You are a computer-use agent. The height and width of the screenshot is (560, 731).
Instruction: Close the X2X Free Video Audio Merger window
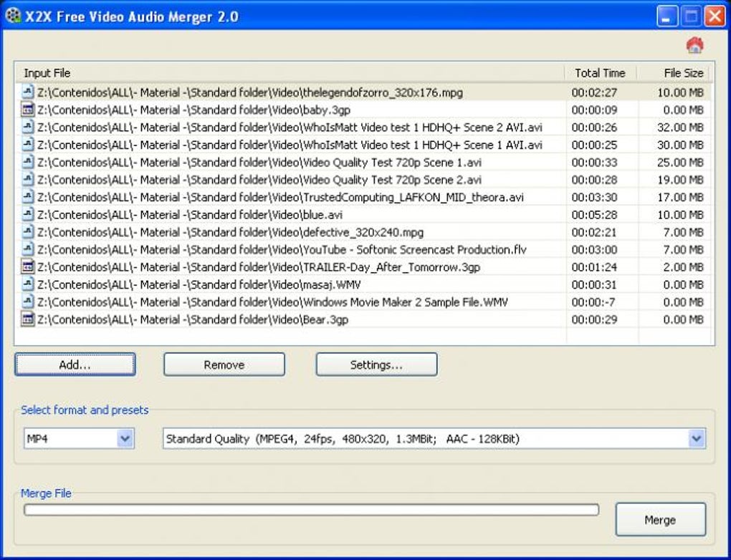click(x=715, y=16)
